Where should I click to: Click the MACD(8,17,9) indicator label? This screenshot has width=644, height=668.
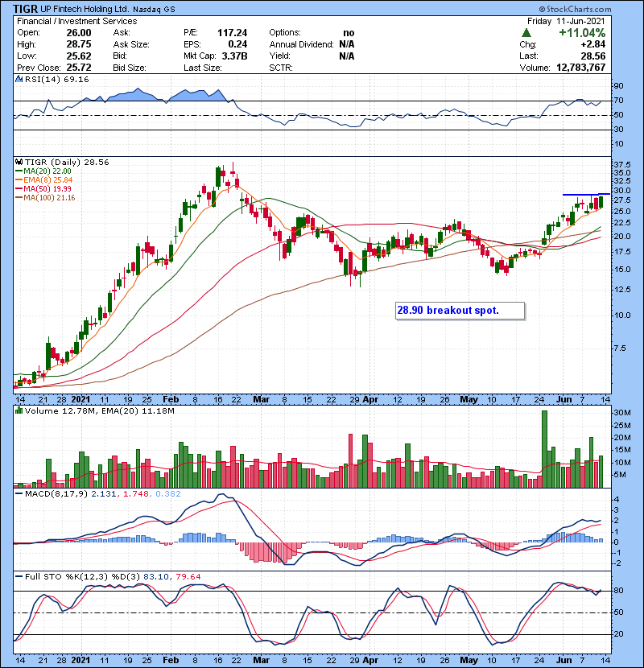56,494
